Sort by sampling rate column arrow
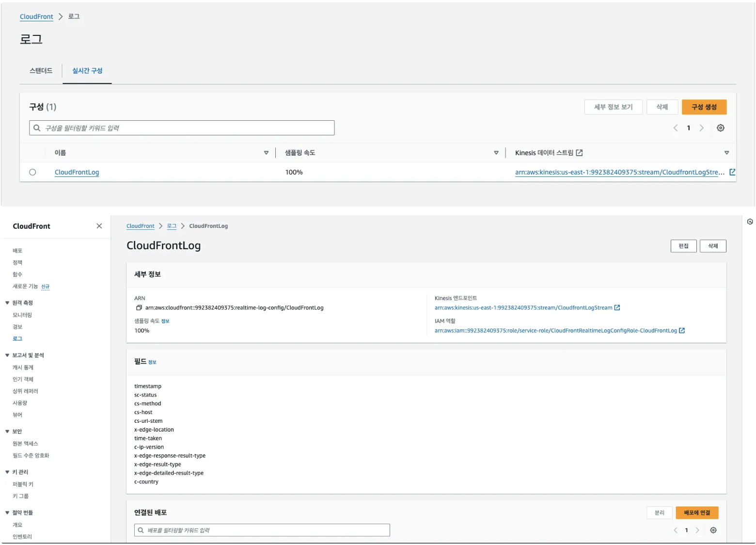The image size is (756, 545). point(496,153)
